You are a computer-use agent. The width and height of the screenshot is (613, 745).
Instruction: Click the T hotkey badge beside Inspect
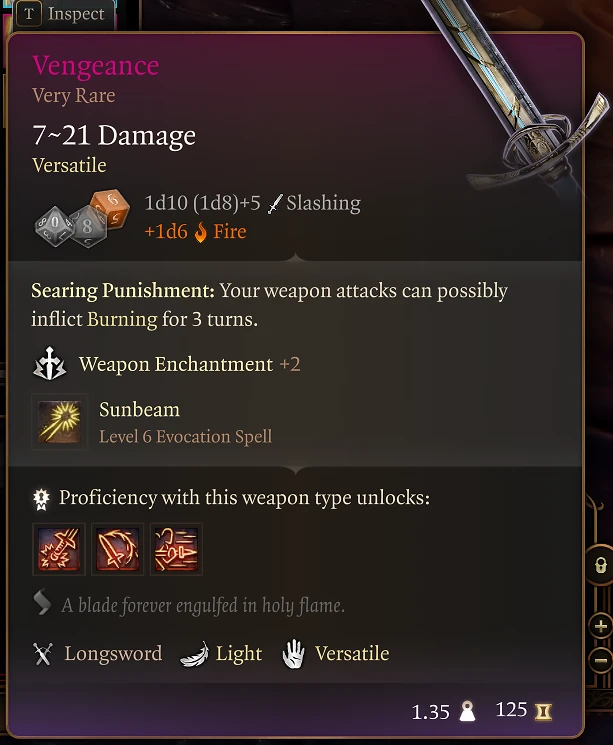[x=29, y=14]
